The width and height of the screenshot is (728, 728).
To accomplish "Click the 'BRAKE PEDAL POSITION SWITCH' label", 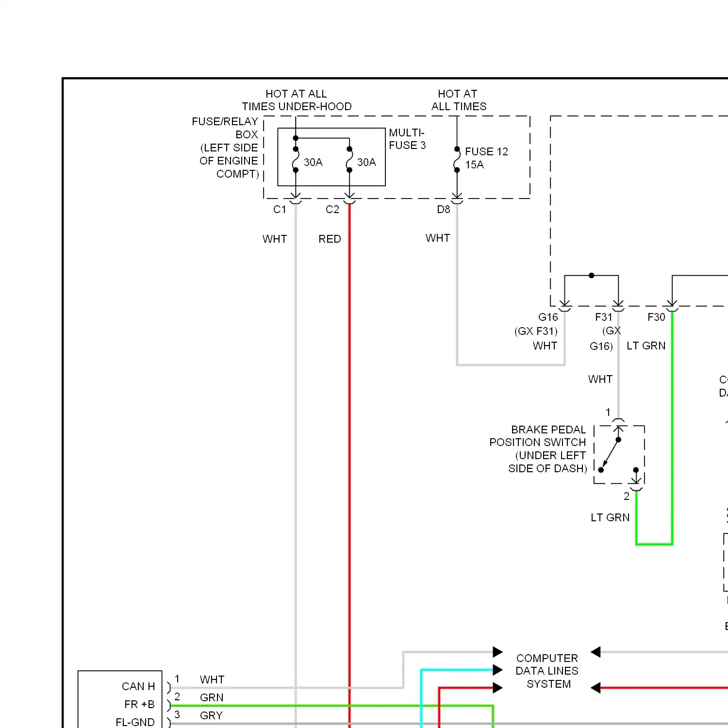I will point(538,436).
